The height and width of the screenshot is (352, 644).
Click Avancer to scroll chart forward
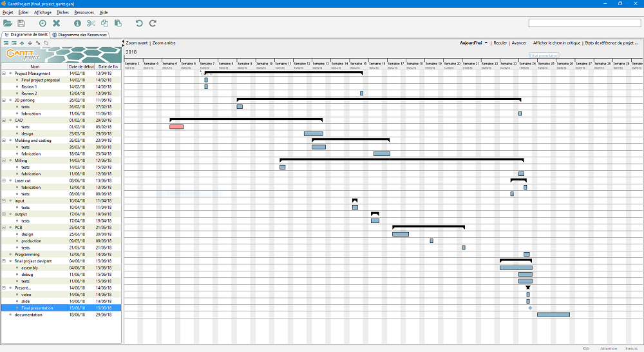[518, 43]
